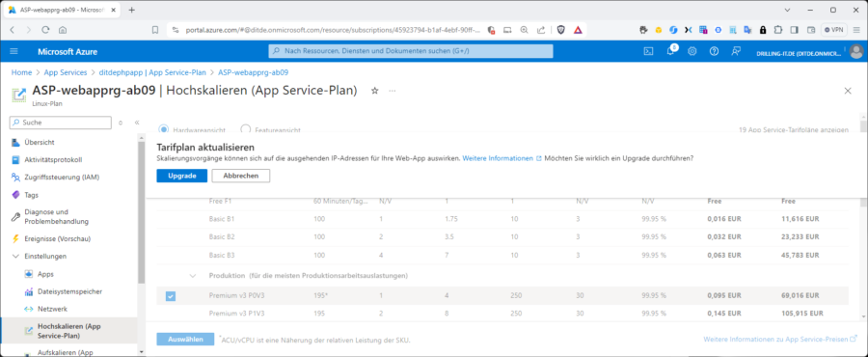
Task: Uncheck the Premium v3 P0V3 checkbox
Action: coord(171,296)
